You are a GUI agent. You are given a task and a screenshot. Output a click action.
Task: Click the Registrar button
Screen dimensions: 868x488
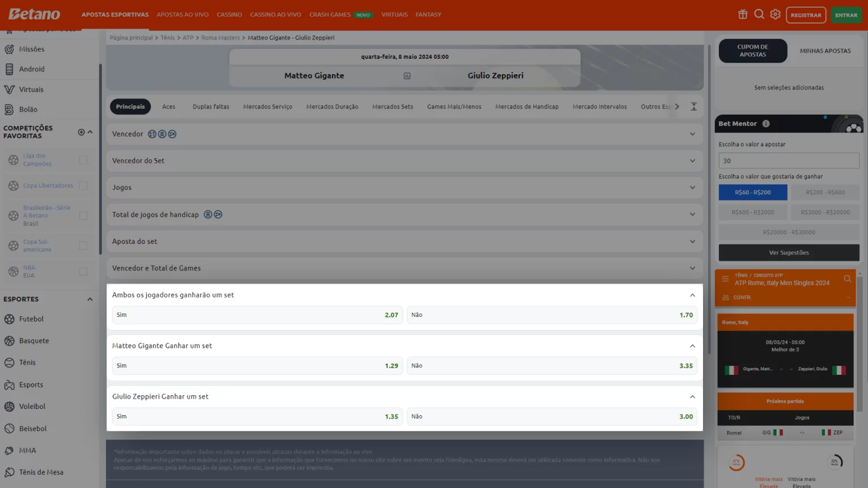coord(806,15)
